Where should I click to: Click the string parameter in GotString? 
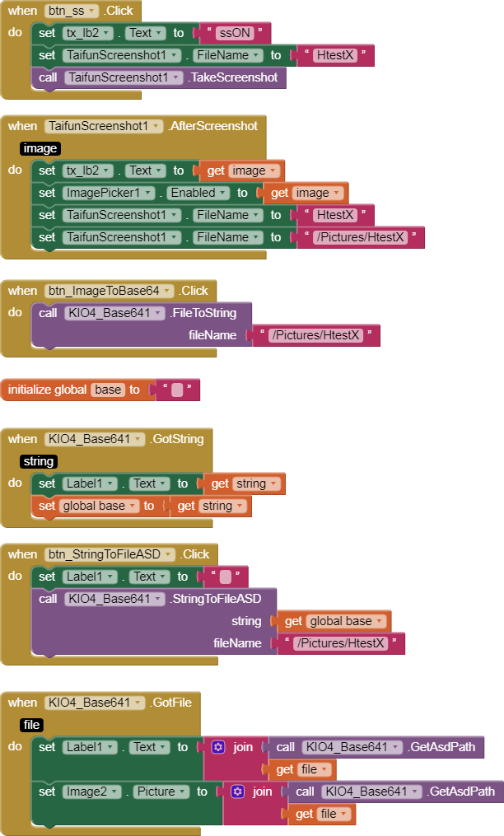click(x=39, y=461)
